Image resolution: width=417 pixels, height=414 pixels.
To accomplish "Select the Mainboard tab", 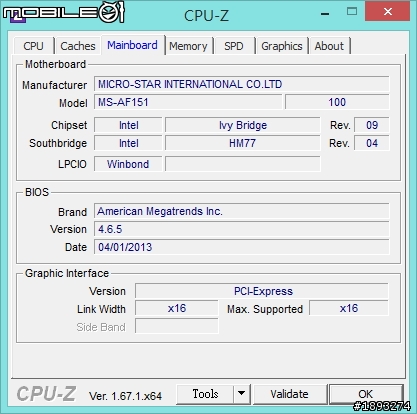I will pyautogui.click(x=132, y=45).
